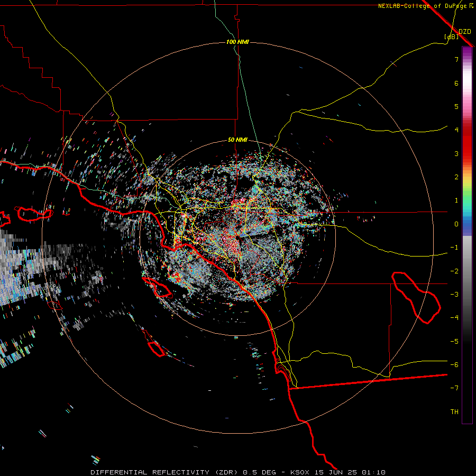Click the '[dB]' units label
476x476 pixels.
point(452,36)
